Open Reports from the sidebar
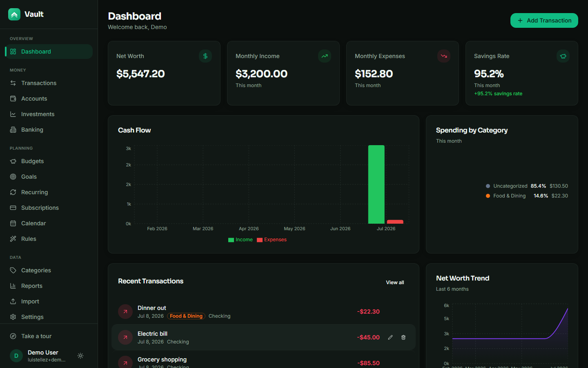 point(49,286)
